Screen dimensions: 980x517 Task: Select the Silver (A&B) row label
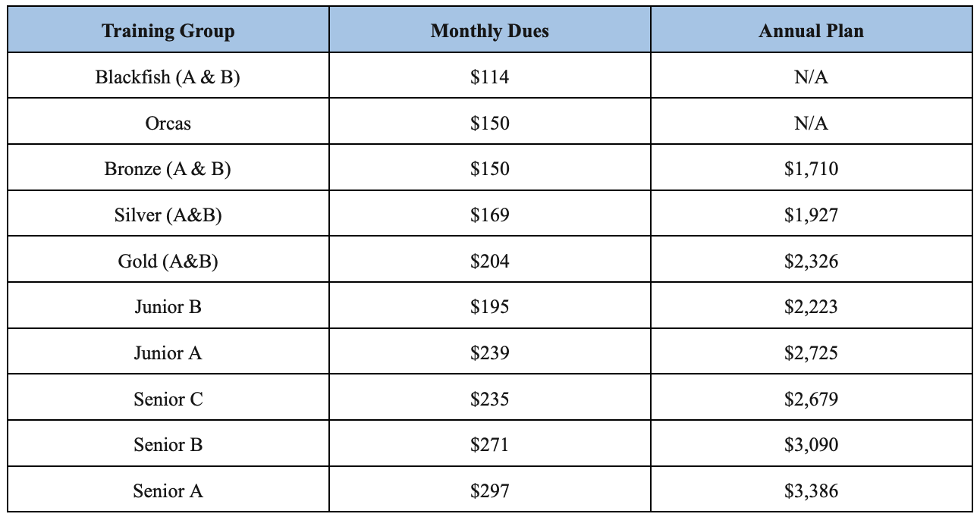168,215
